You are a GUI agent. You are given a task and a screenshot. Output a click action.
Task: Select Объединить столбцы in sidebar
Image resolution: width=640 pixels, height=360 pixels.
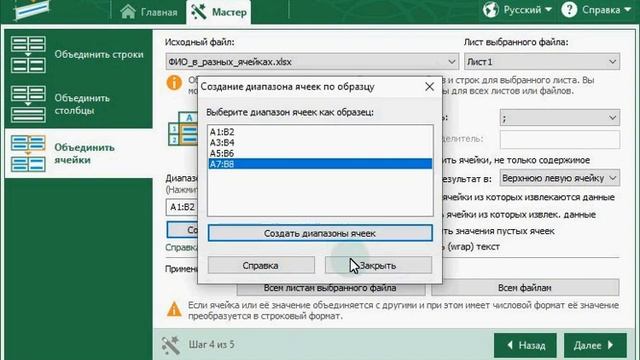coord(78,104)
